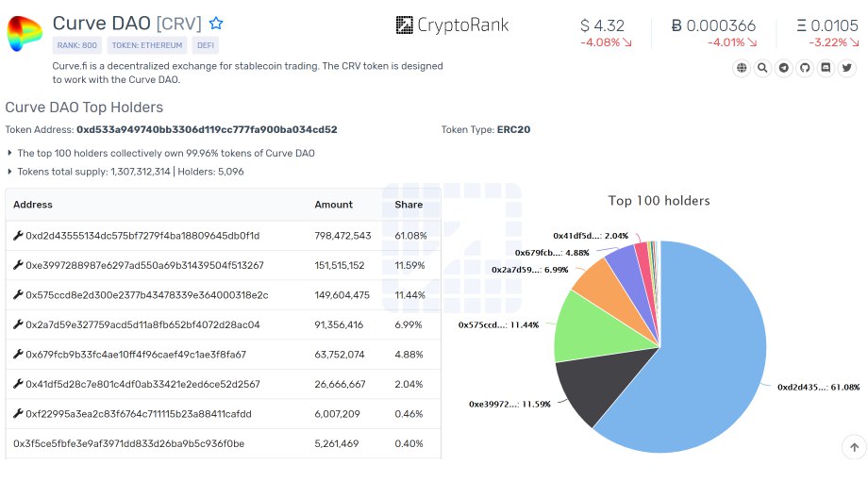Click wrench icon for address 0x679fcb9b...

click(18, 354)
